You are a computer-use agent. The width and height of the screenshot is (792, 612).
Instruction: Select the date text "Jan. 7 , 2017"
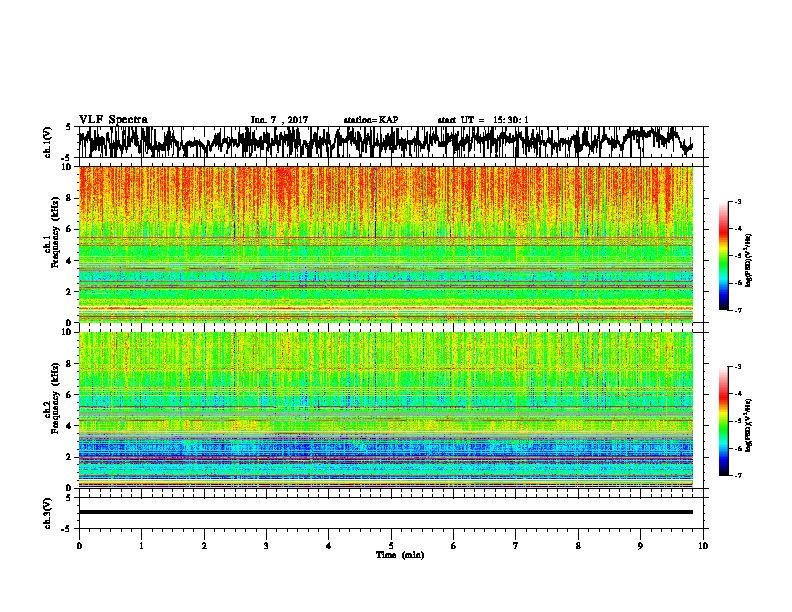tap(279, 120)
